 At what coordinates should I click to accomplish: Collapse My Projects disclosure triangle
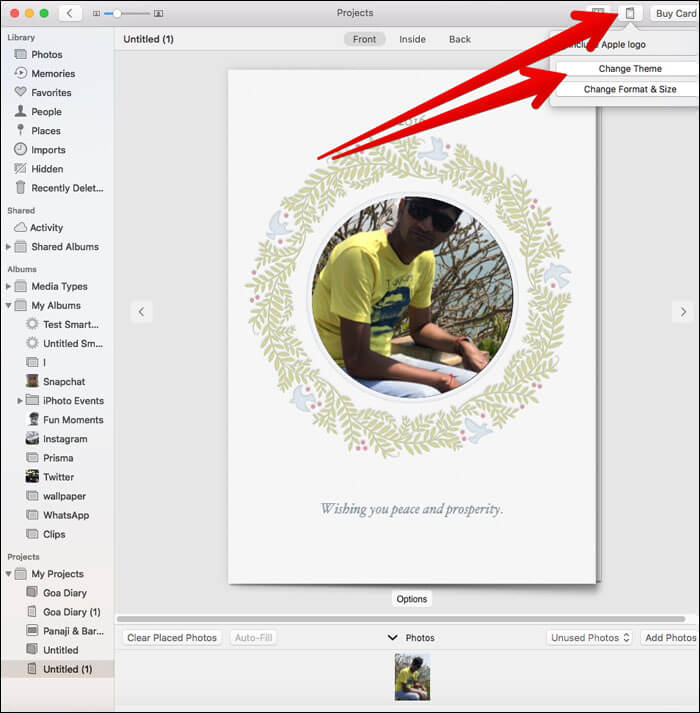click(x=8, y=574)
